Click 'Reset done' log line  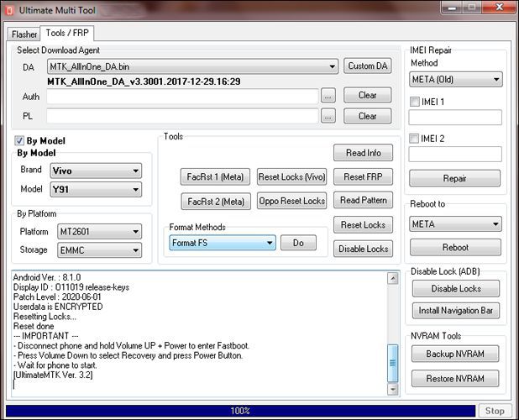tap(34, 326)
